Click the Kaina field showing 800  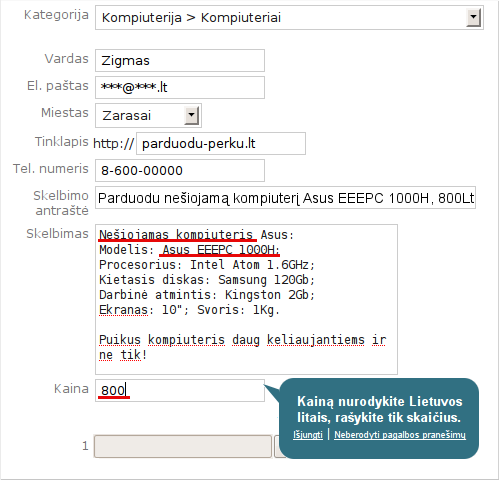click(x=180, y=390)
